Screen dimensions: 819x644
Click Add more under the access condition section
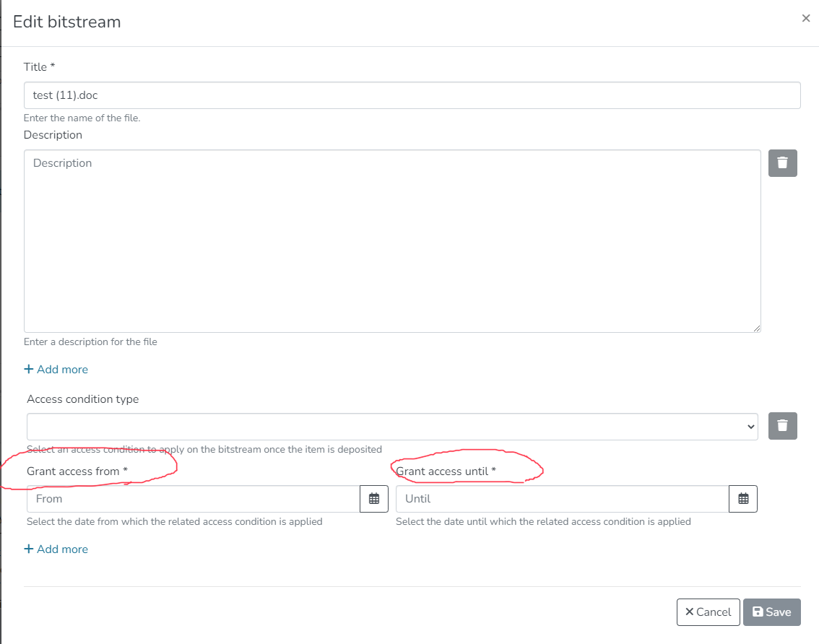click(61, 549)
